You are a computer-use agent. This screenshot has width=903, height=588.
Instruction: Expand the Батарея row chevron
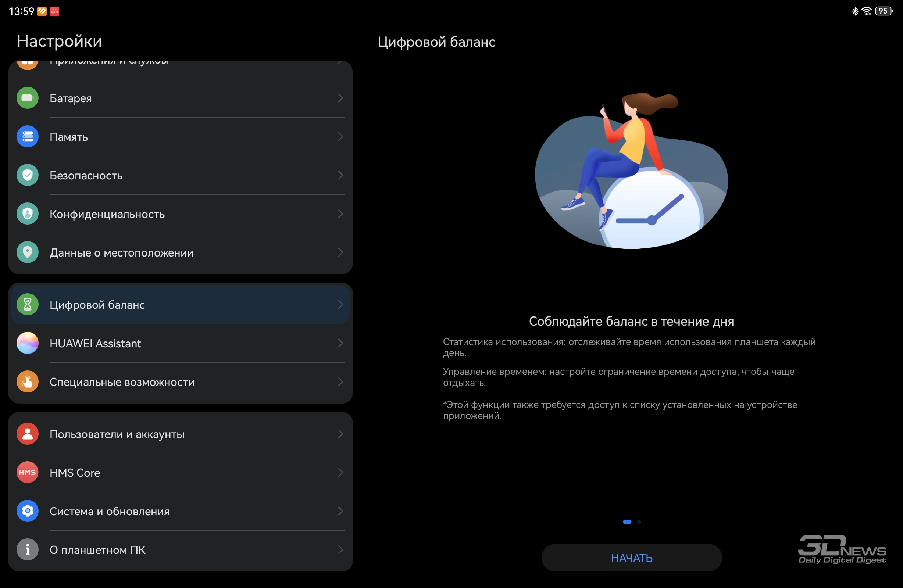click(x=340, y=98)
